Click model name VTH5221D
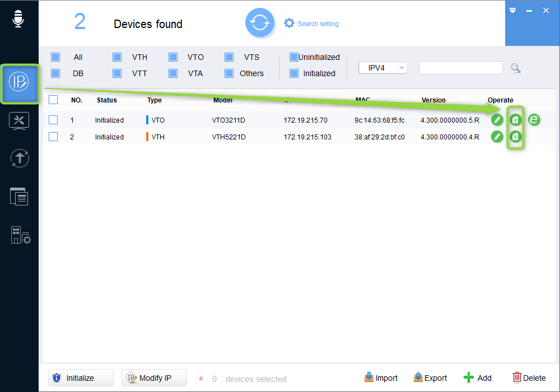 pyautogui.click(x=228, y=137)
